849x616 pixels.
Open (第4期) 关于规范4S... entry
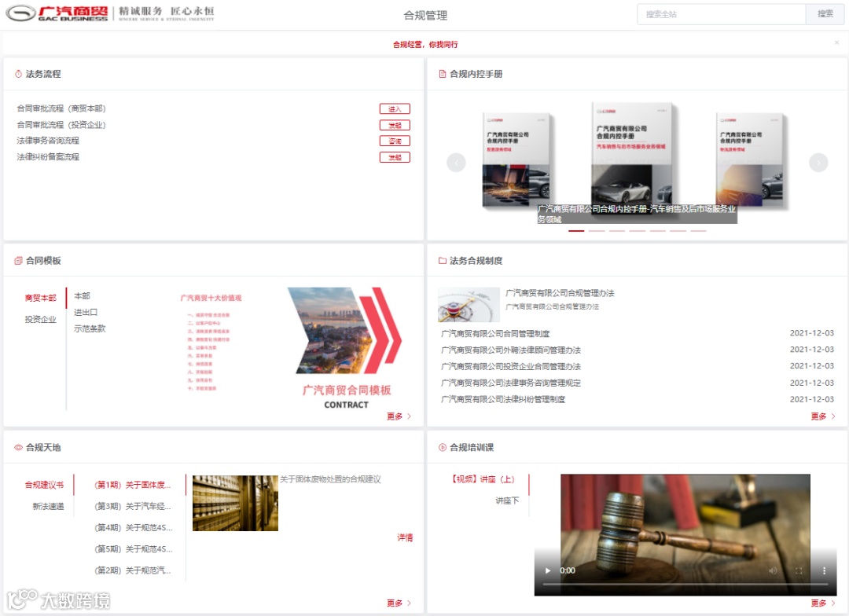pos(134,527)
